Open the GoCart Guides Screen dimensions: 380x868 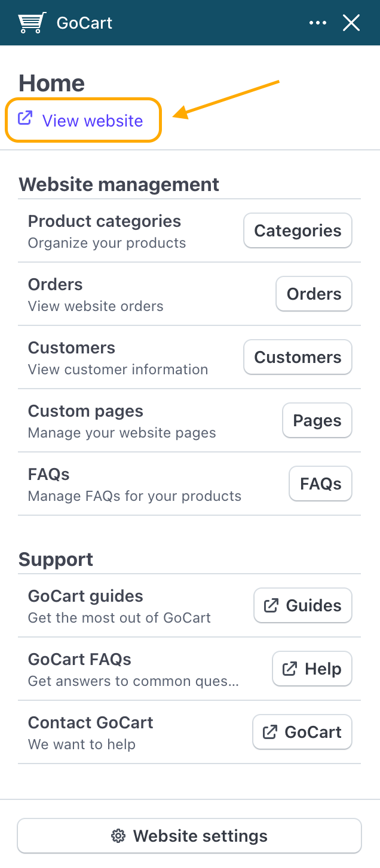[x=302, y=605]
